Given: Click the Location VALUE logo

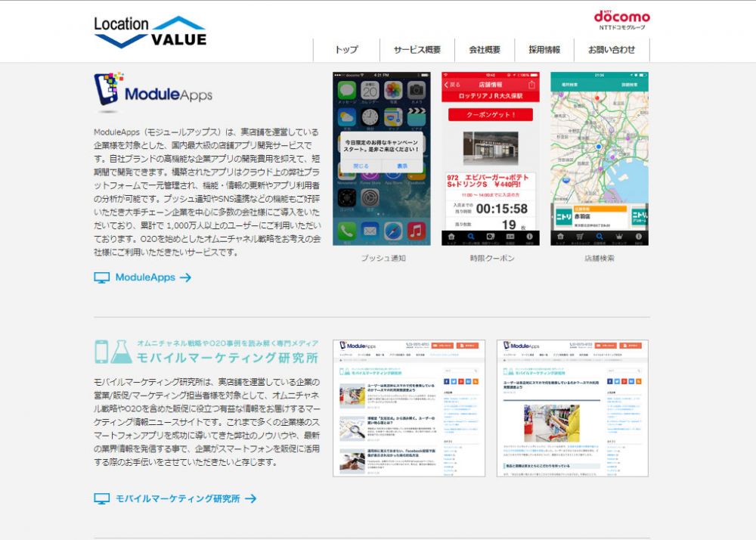Looking at the screenshot, I should click(x=150, y=32).
